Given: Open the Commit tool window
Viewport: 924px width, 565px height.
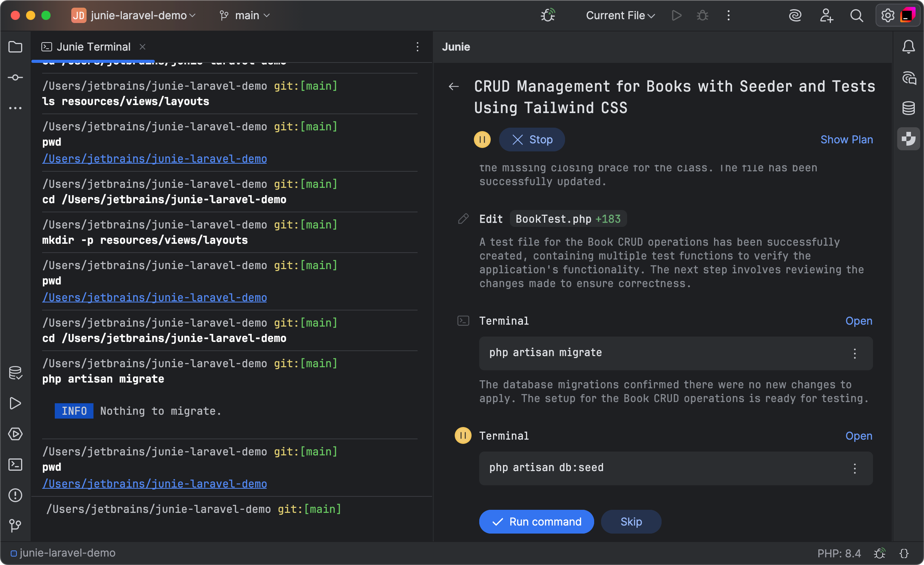Looking at the screenshot, I should (x=15, y=77).
